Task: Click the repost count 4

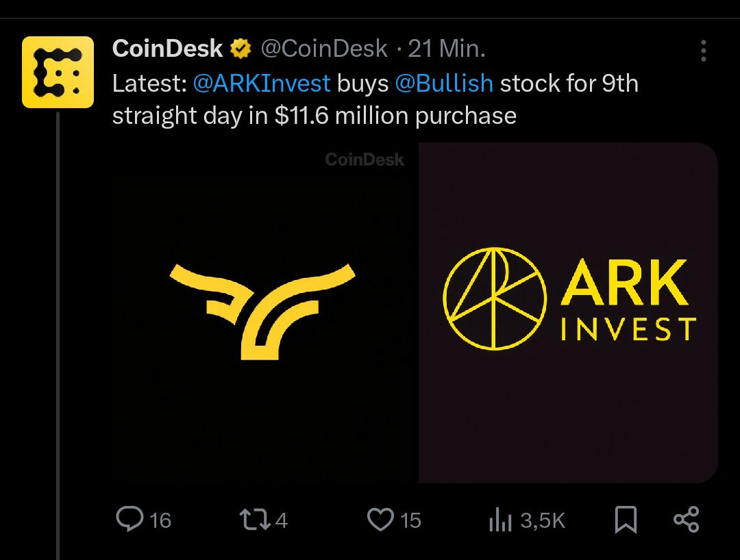Action: point(281,521)
